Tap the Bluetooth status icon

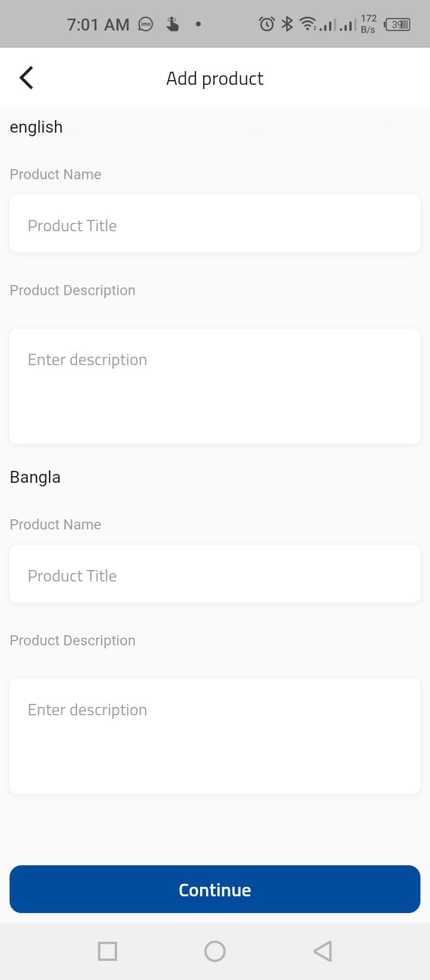pos(287,24)
